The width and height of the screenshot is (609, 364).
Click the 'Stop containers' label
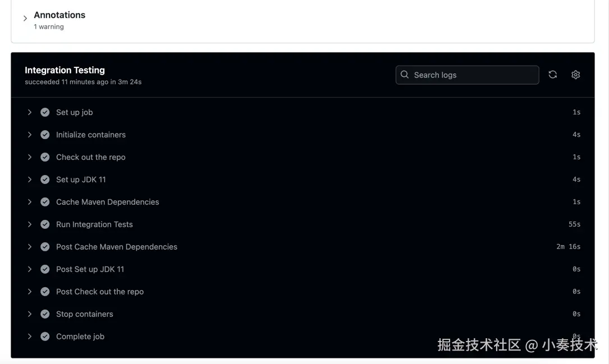pyautogui.click(x=85, y=314)
